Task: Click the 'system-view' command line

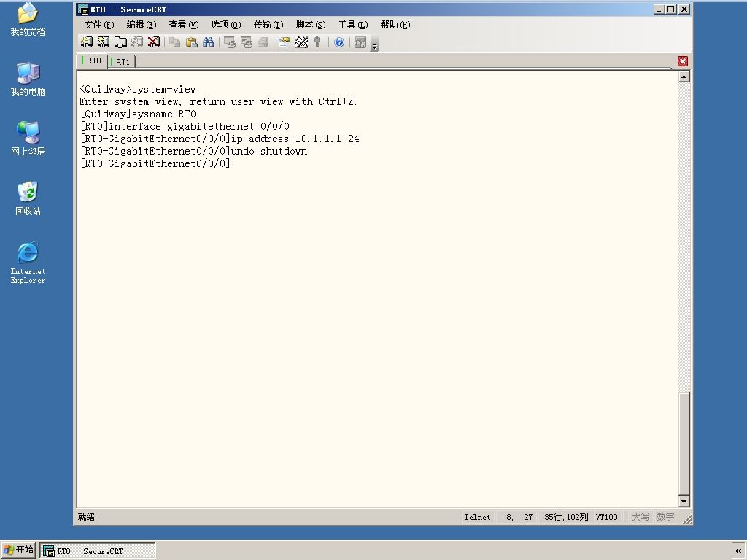Action: point(138,89)
